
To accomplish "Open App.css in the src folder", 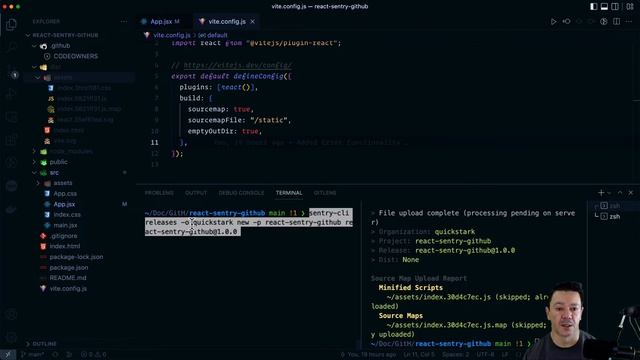I will pos(65,193).
